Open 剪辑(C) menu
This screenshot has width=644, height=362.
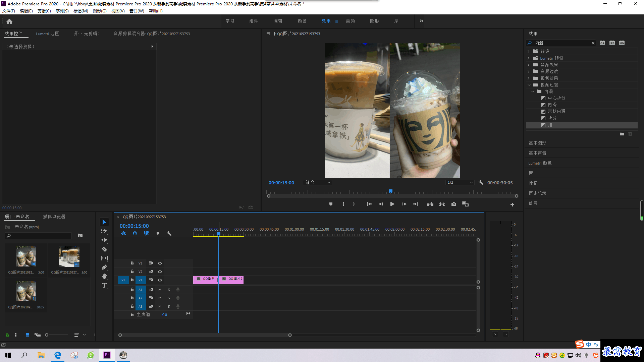click(44, 11)
